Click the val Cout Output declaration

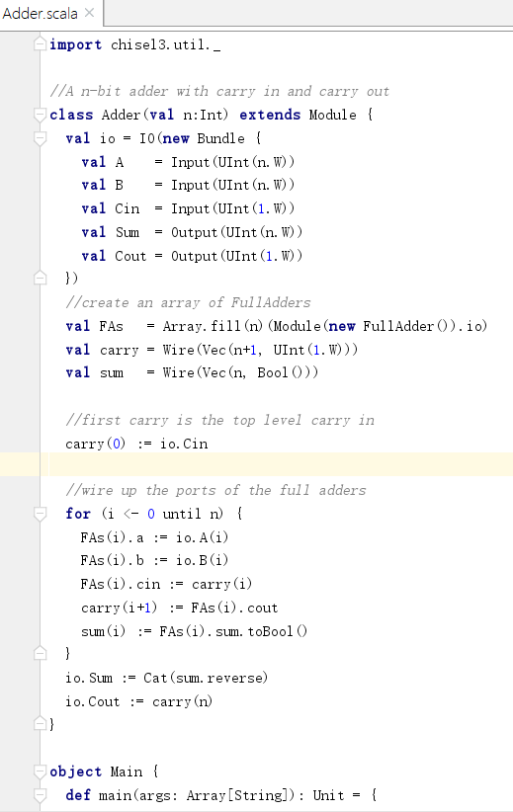192,256
